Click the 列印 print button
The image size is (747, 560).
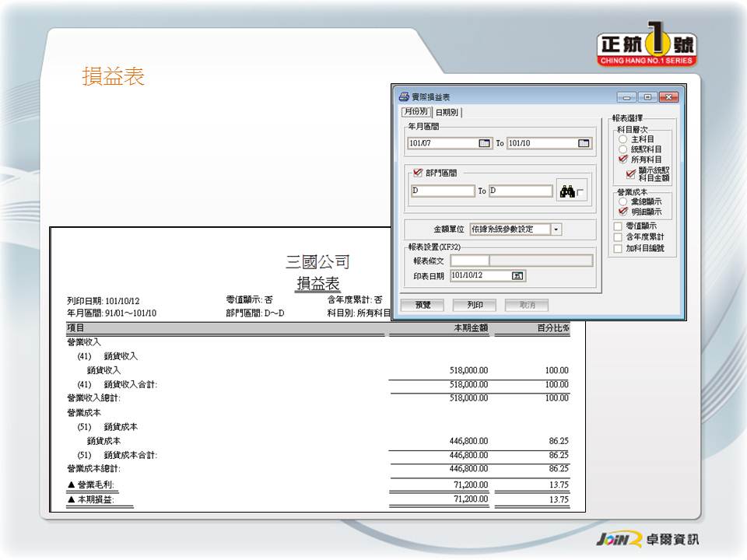[475, 305]
